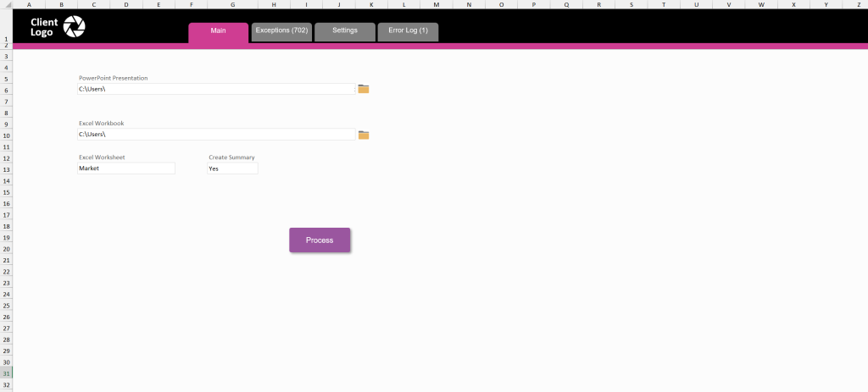This screenshot has width=868, height=392.
Task: Select column header A
Action: (x=29, y=4)
